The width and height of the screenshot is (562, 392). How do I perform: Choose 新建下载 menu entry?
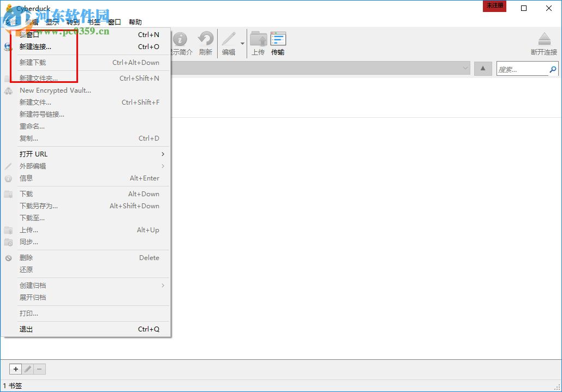click(x=86, y=63)
